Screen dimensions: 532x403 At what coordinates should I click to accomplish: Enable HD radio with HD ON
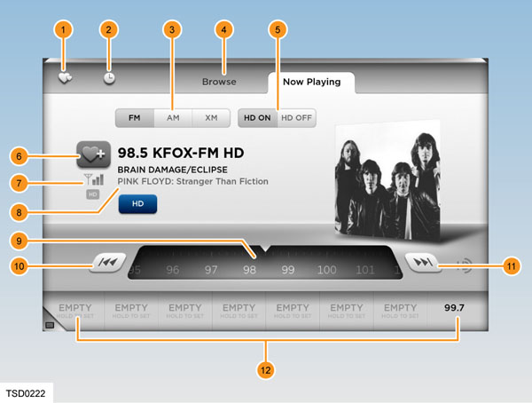pyautogui.click(x=257, y=117)
